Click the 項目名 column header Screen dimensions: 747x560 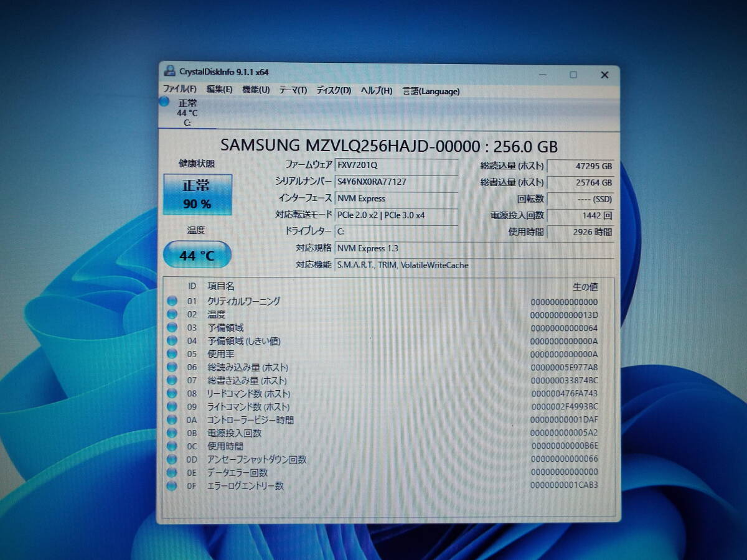tap(221, 286)
